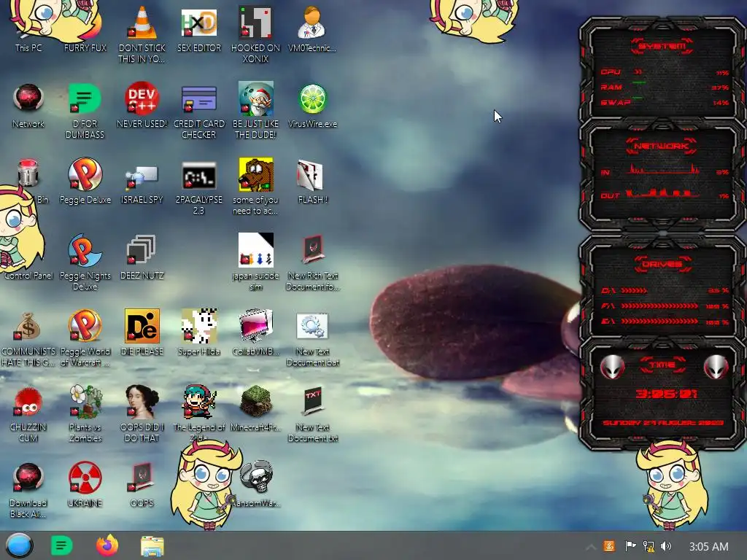Open VirusWire.exe lime icon
The width and height of the screenshot is (747, 560).
pos(312,106)
